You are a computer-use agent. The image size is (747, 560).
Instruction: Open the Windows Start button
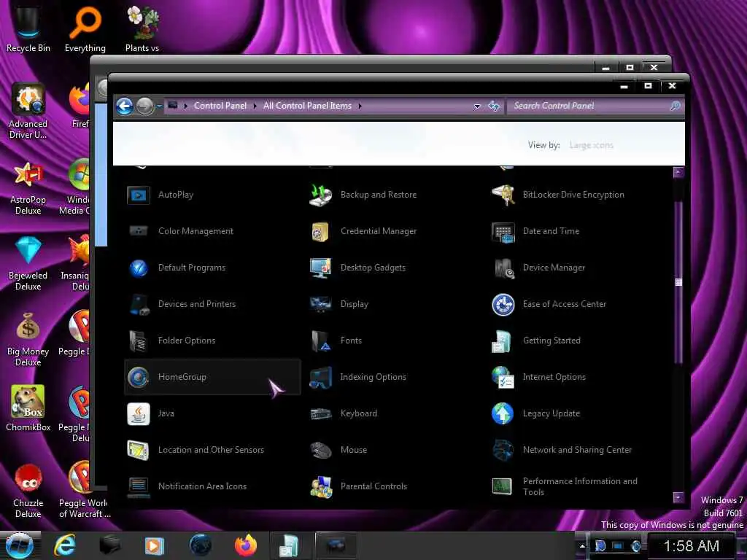pyautogui.click(x=20, y=545)
